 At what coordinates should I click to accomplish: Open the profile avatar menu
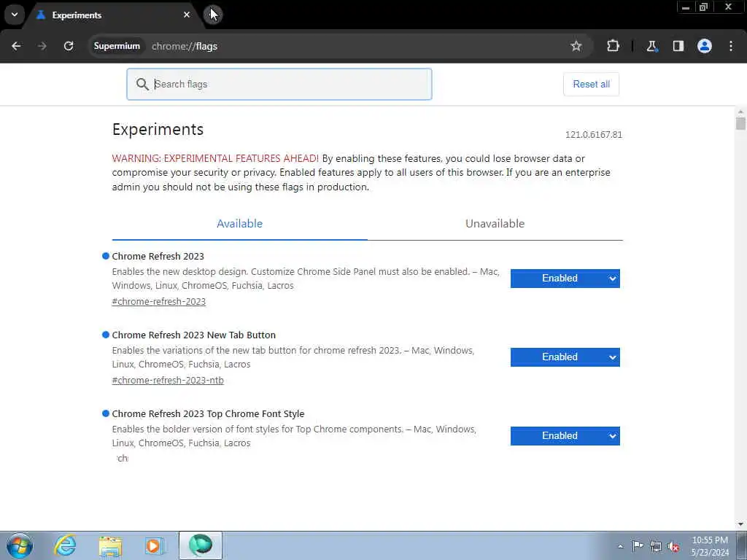(x=705, y=46)
